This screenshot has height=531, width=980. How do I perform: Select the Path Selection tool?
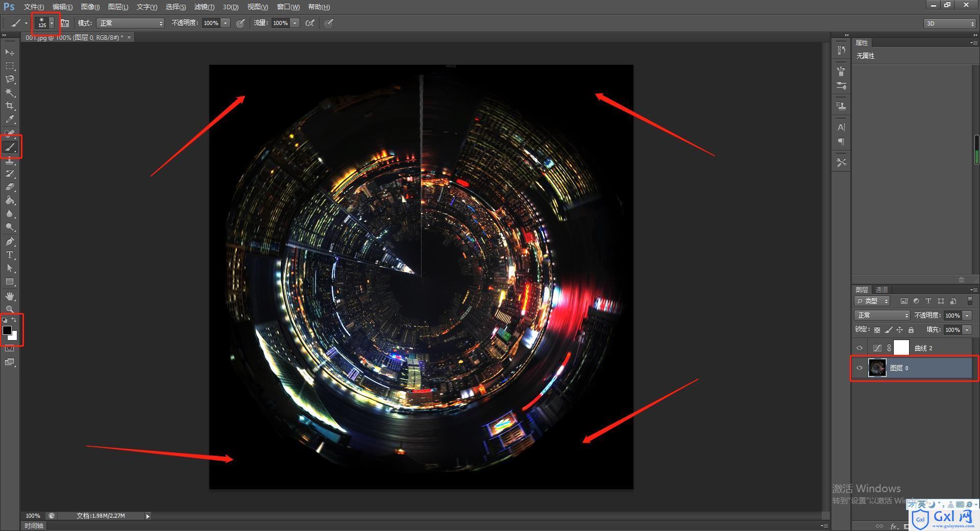(10, 268)
